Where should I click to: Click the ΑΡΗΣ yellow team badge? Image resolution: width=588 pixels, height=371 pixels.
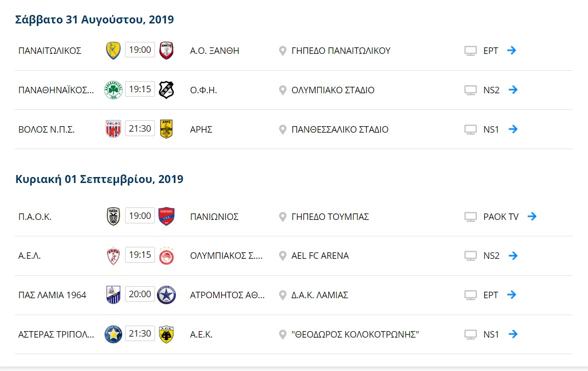click(166, 129)
